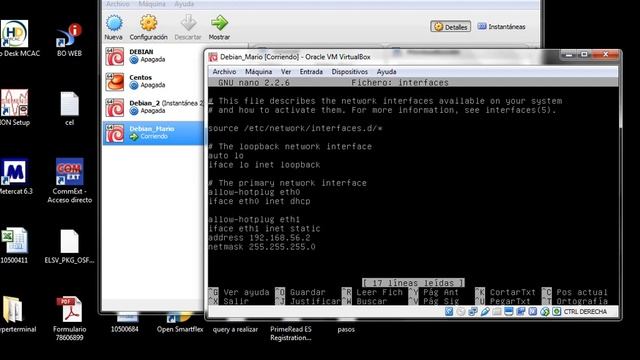Click the 'iface eth0 inet dhcp' line

pos(259,201)
